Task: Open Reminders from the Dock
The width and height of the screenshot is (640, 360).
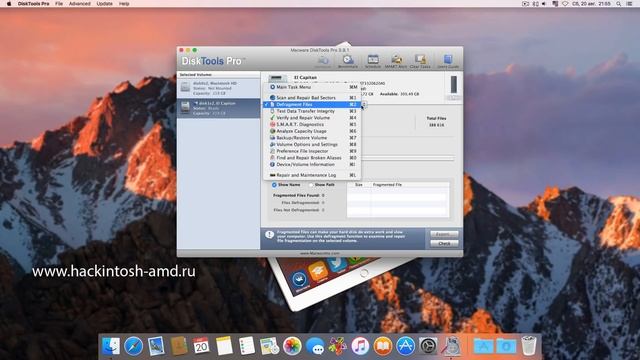Action: coord(247,346)
